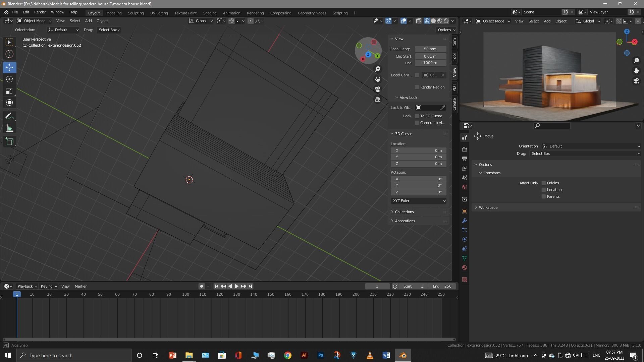Screen dimensions: 644x362
Task: Click the Focal Length value field
Action: (x=430, y=49)
